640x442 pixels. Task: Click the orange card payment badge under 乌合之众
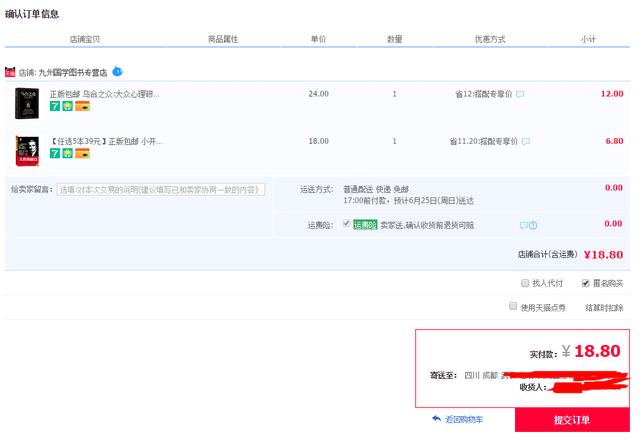[82, 106]
